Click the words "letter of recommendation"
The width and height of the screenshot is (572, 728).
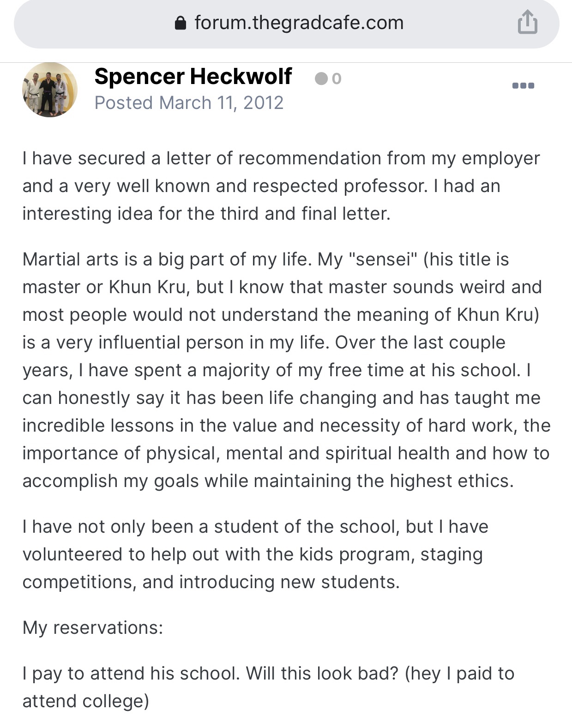(274, 158)
